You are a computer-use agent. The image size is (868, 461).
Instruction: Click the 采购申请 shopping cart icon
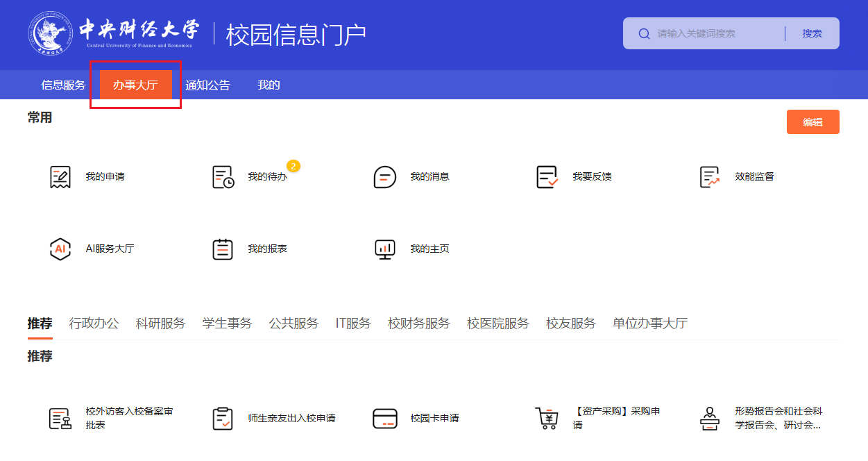click(x=547, y=419)
